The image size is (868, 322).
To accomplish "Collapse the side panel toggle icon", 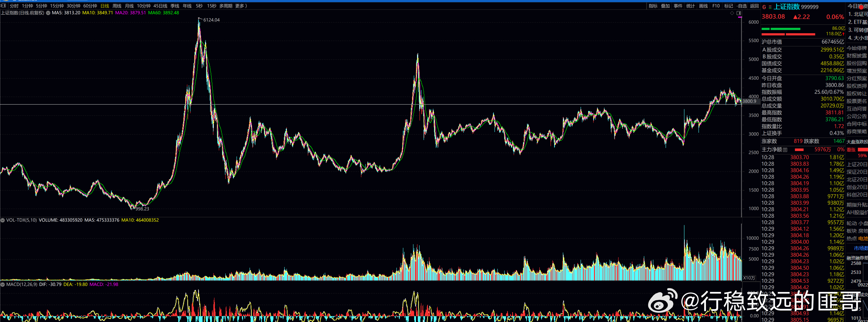I will [3, 6].
